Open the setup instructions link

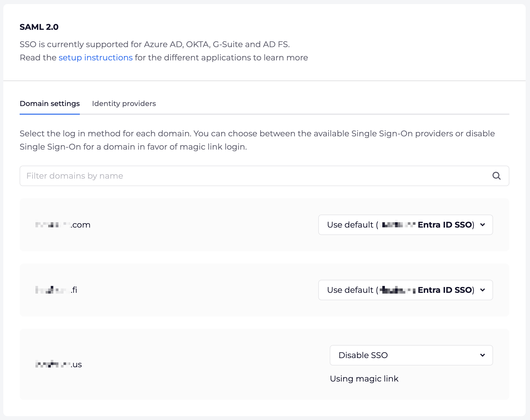pos(96,58)
